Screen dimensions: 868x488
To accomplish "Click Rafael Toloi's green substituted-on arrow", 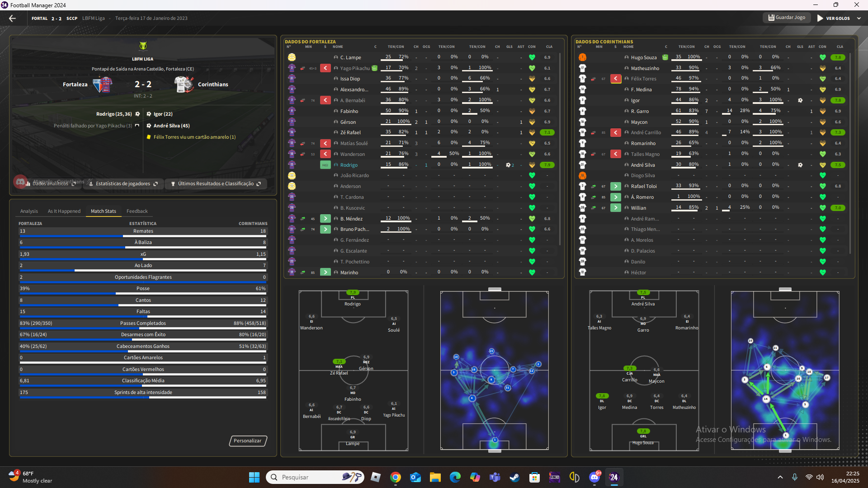I will tap(616, 186).
